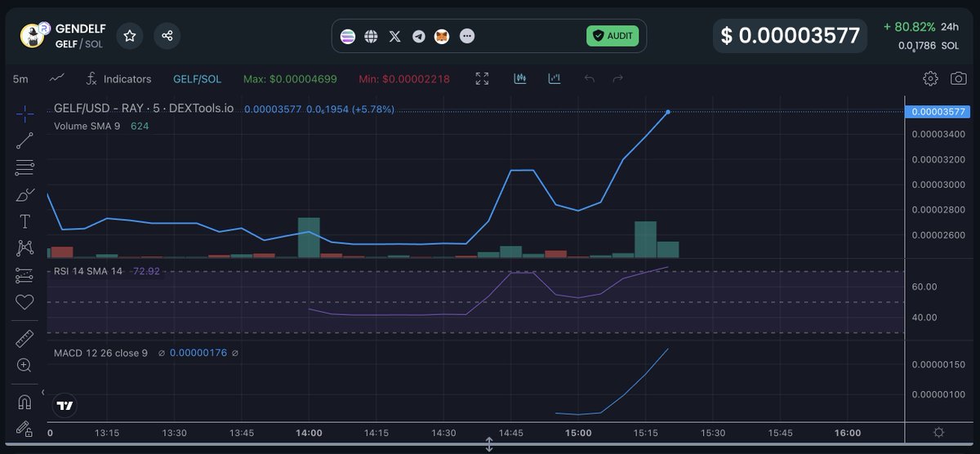The image size is (980, 454).
Task: Switch pair to GELF/SOL
Action: coord(197,79)
